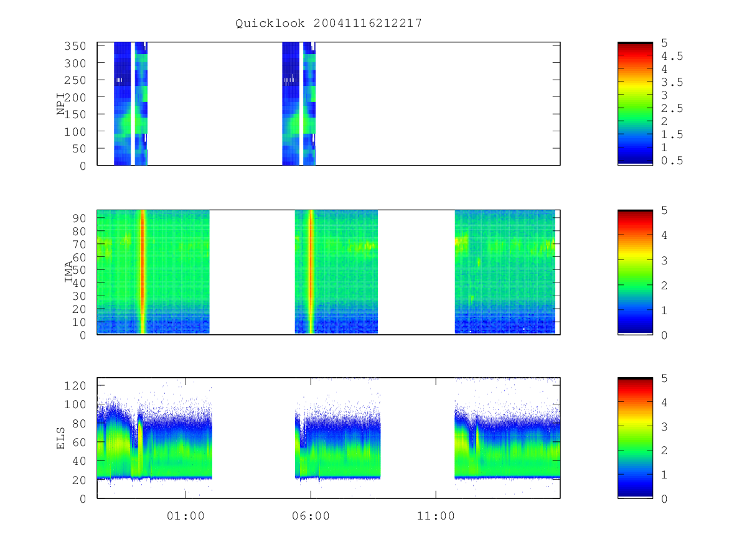Click the ELS axis label
The width and height of the screenshot is (747, 560).
tap(61, 438)
